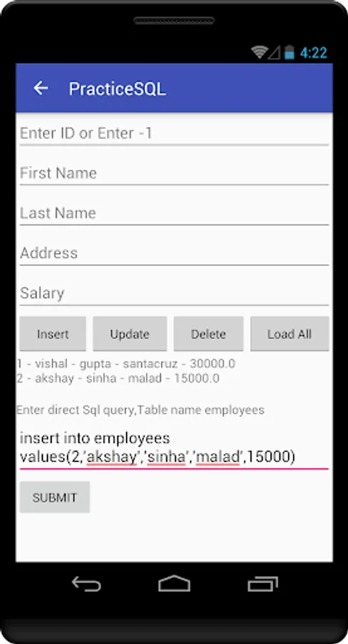
Task: Click into the direct SQL query text box
Action: pyautogui.click(x=174, y=448)
